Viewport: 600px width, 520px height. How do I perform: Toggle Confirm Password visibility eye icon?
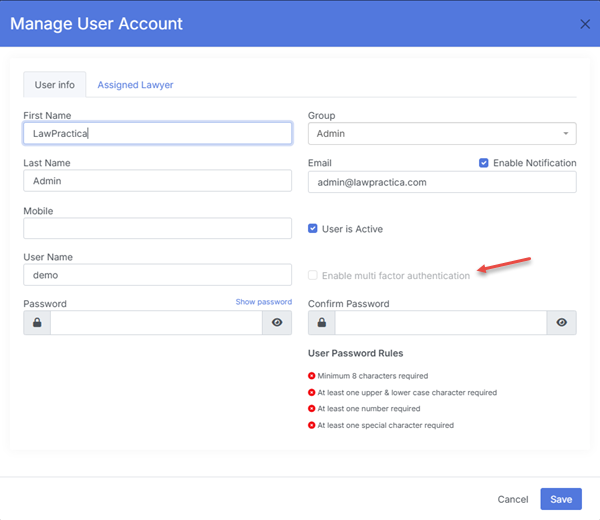[562, 322]
